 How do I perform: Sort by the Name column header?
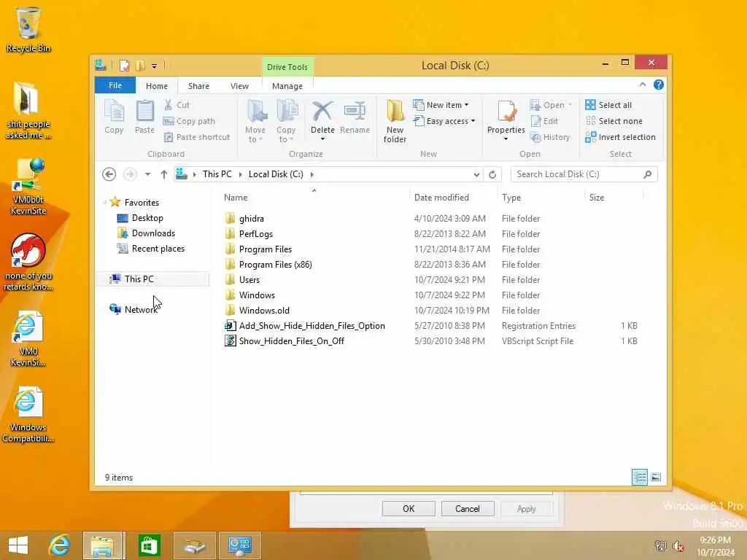click(x=236, y=198)
